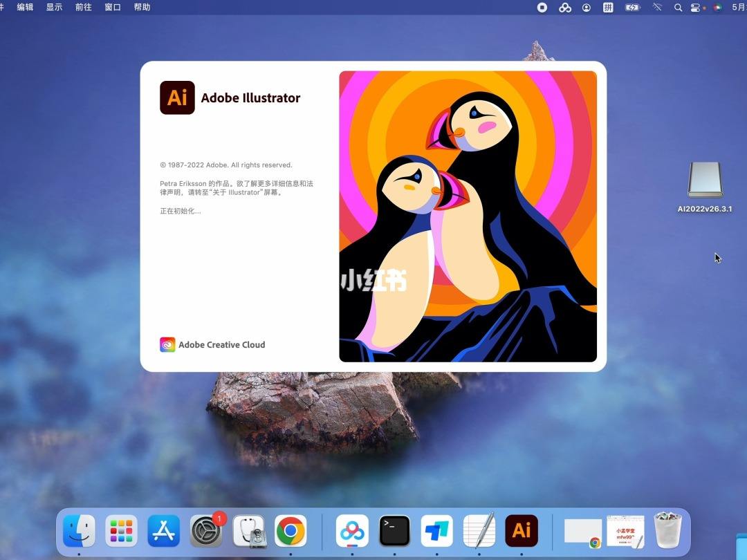Open the 窗口 menu
This screenshot has height=560, width=747.
[x=113, y=7]
